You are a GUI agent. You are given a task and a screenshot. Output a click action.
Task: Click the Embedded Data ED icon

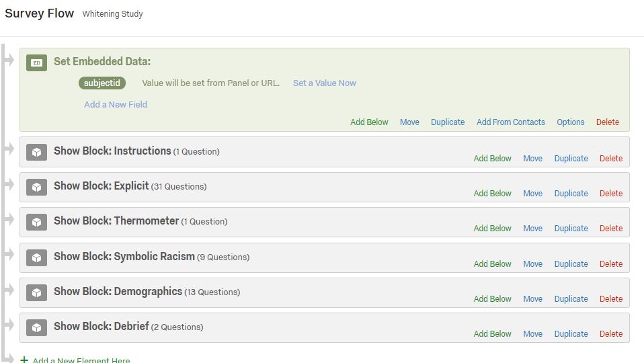pyautogui.click(x=36, y=63)
